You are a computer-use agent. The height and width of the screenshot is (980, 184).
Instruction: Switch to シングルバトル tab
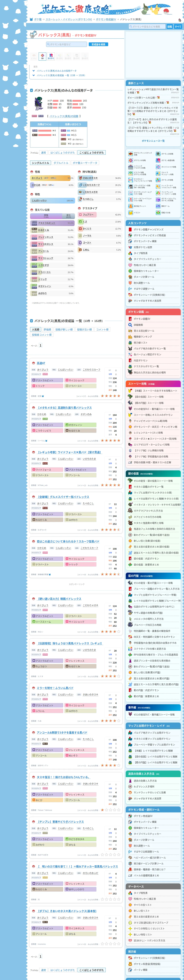[x=40, y=163]
